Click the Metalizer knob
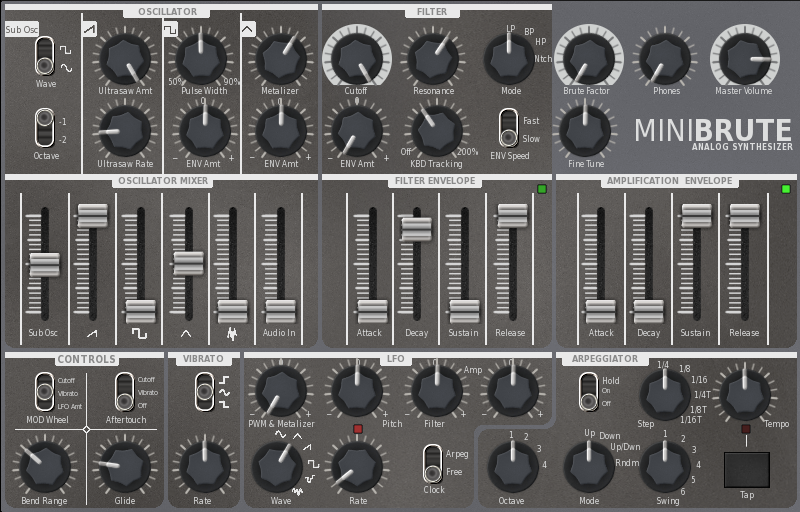The width and height of the screenshot is (800, 512). pyautogui.click(x=281, y=58)
